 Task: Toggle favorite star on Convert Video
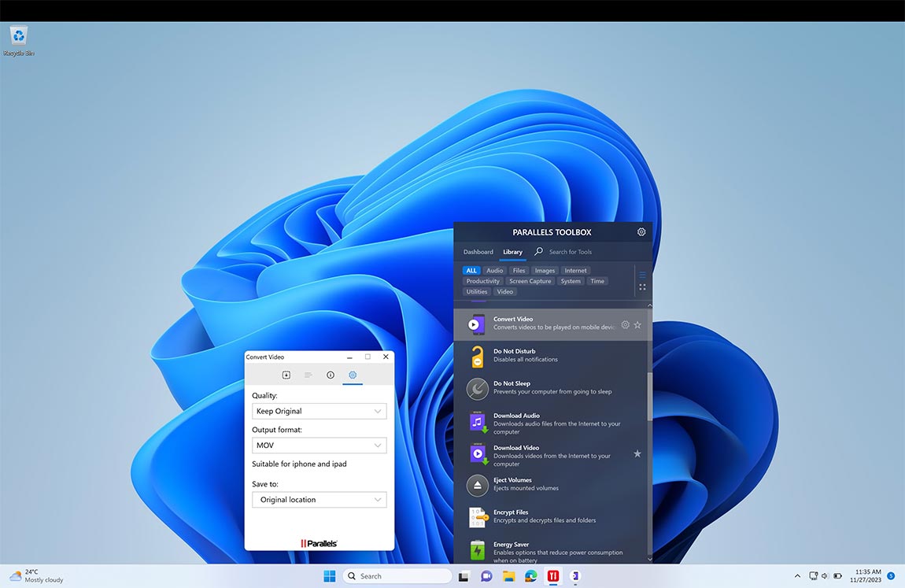(x=637, y=324)
